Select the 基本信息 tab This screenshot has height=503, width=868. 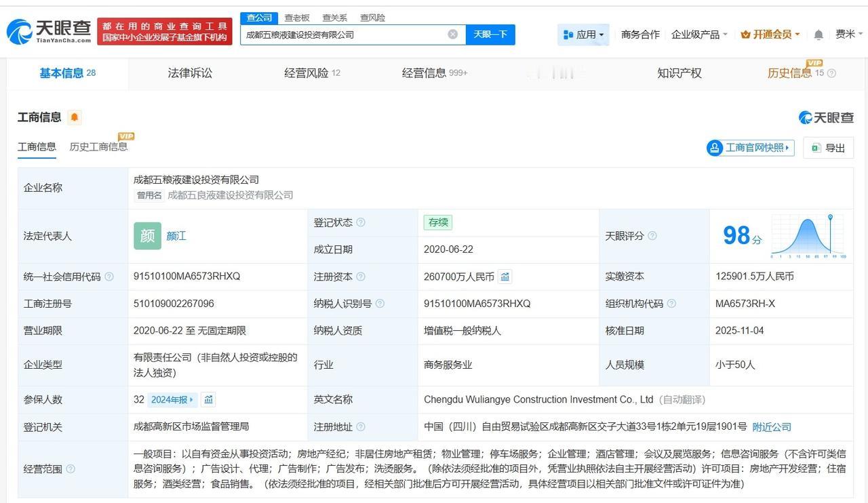tap(67, 73)
